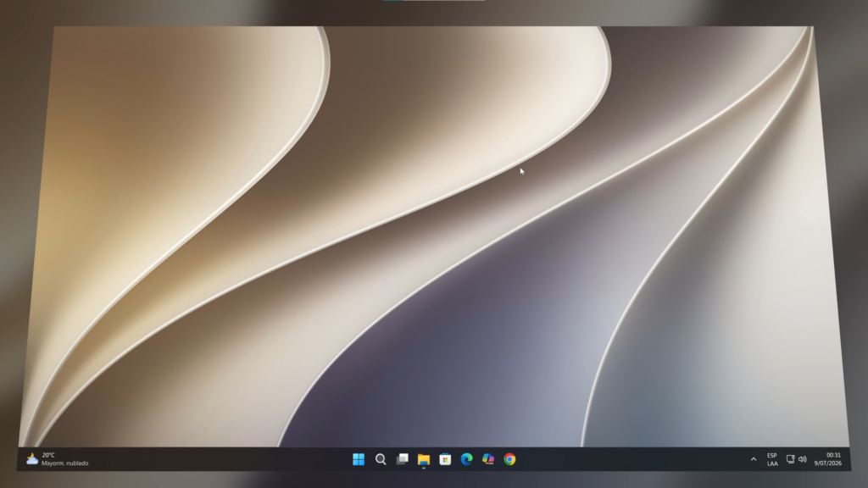Open taskbar Search

pyautogui.click(x=381, y=459)
